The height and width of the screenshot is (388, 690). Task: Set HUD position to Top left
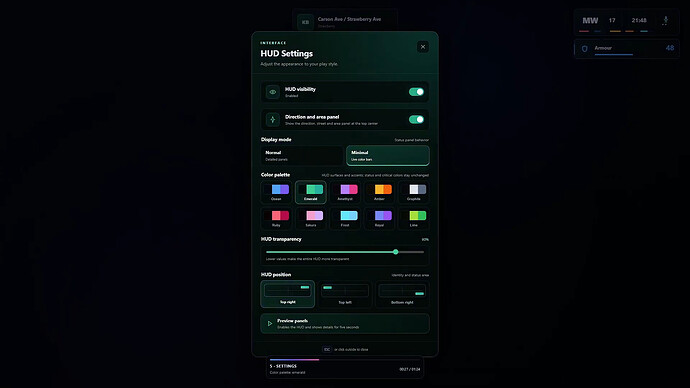coord(345,294)
